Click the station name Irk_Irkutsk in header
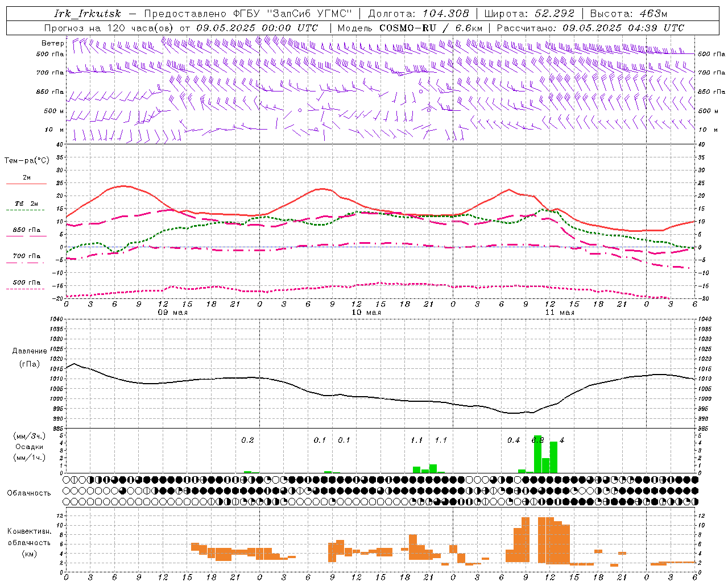The width and height of the screenshot is (728, 582). (88, 14)
